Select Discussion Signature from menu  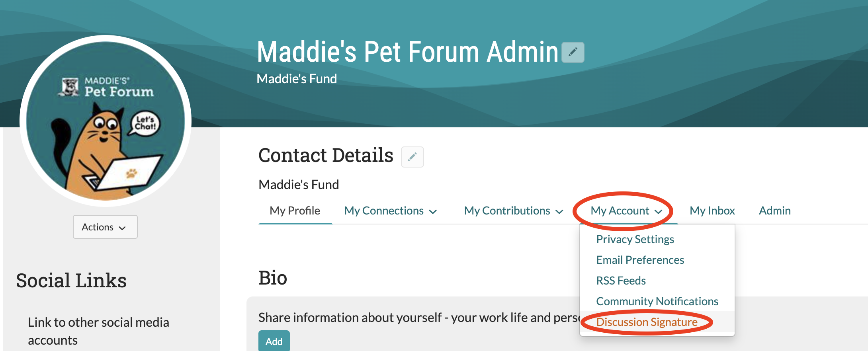click(x=646, y=322)
